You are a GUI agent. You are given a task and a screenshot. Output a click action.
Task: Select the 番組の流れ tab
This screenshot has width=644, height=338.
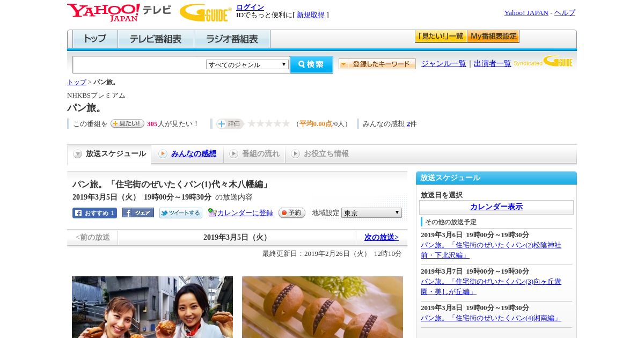tap(254, 154)
